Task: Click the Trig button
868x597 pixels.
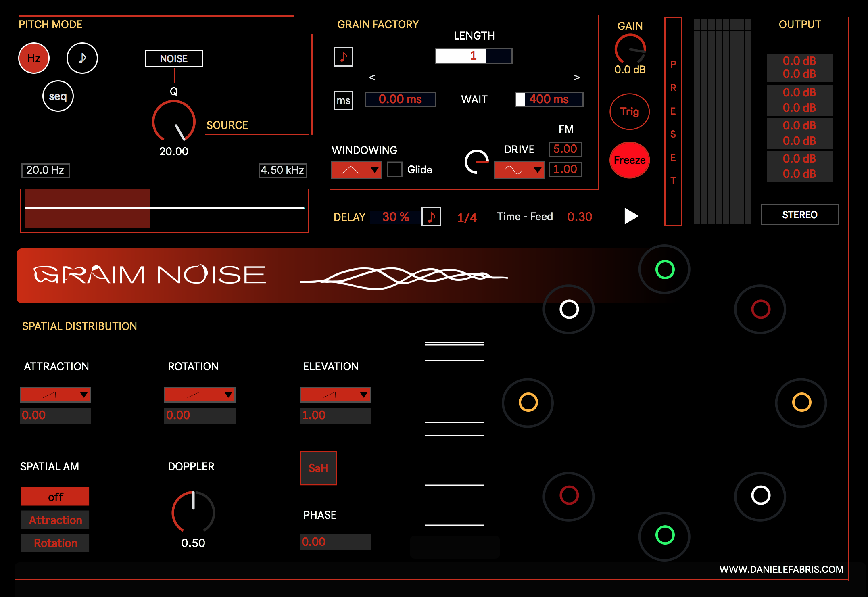Action: tap(629, 112)
